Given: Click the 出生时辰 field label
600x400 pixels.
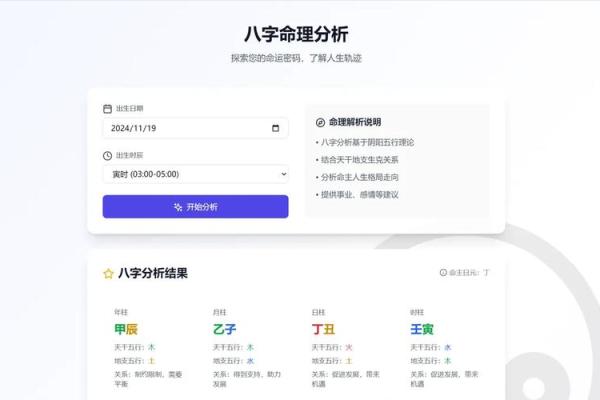Looking at the screenshot, I should point(129,155).
